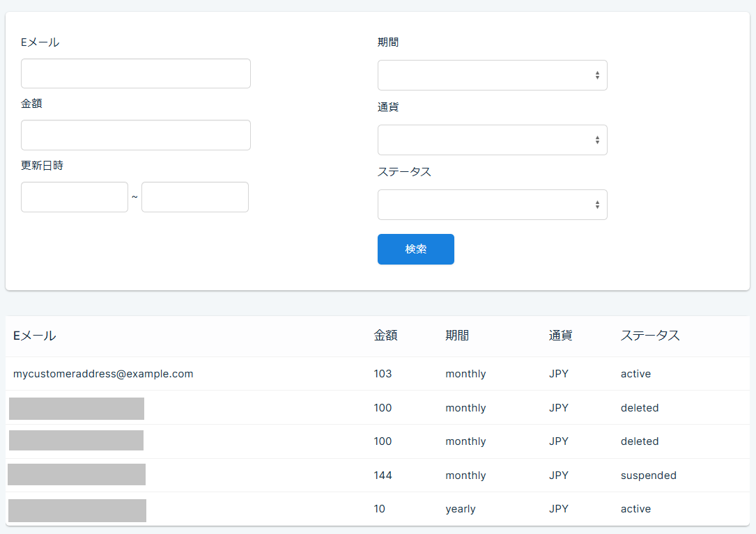Click the 金額 table column header
The height and width of the screenshot is (534, 756).
tap(386, 336)
